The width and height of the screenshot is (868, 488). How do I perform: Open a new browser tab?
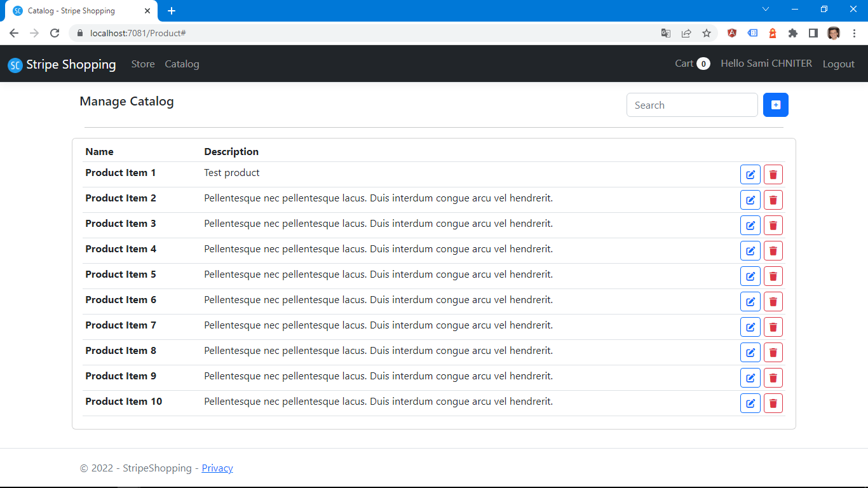point(172,11)
